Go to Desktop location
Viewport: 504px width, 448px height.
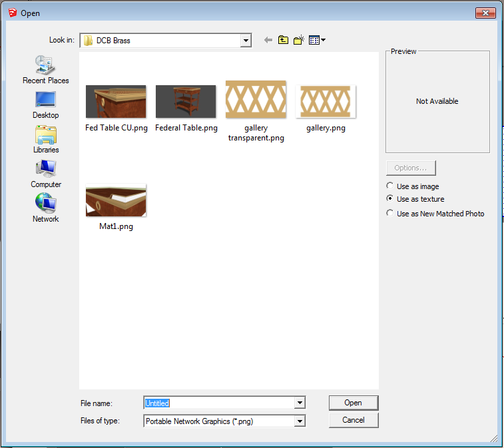(x=46, y=105)
